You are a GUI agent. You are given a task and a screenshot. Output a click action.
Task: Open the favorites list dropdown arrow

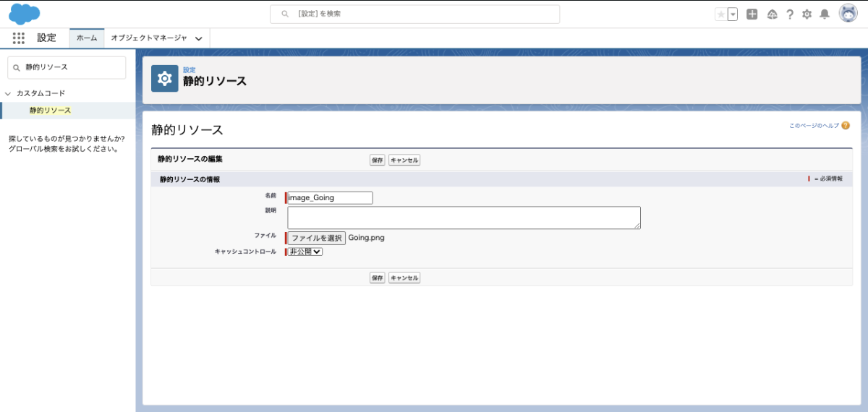[733, 14]
